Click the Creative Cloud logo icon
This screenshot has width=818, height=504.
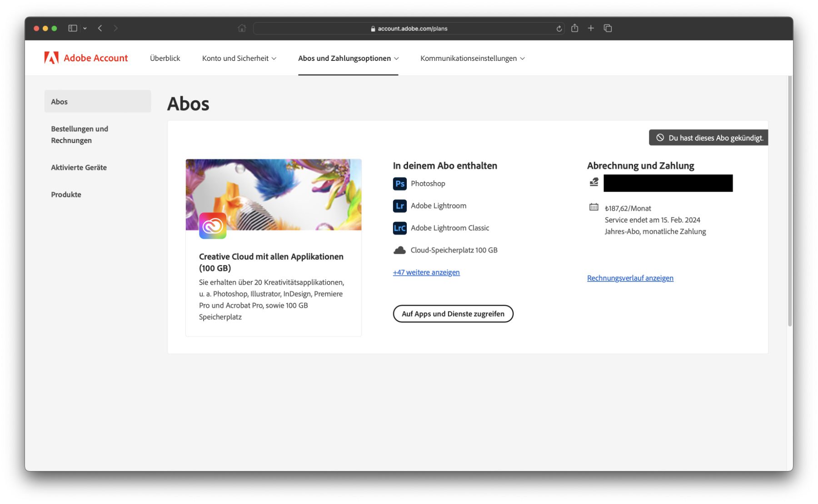tap(213, 226)
